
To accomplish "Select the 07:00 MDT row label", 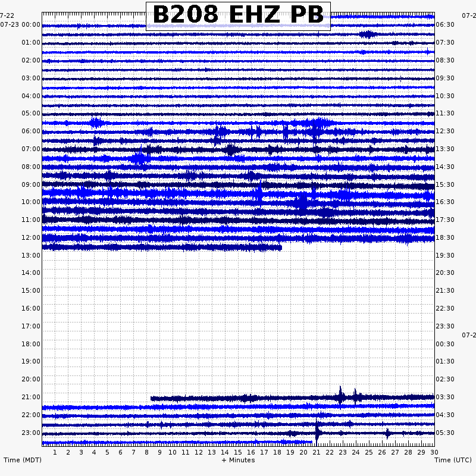I will (x=31, y=149).
